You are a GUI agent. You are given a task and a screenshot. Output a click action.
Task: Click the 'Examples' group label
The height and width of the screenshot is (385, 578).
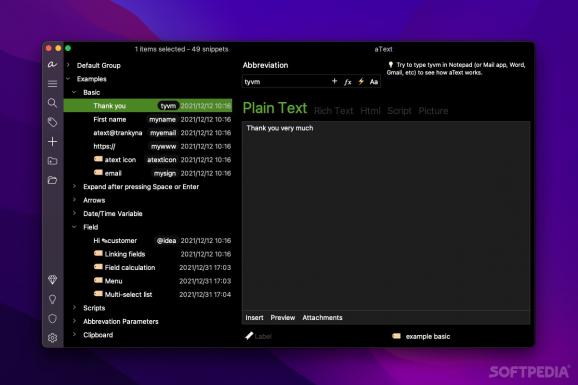click(91, 79)
